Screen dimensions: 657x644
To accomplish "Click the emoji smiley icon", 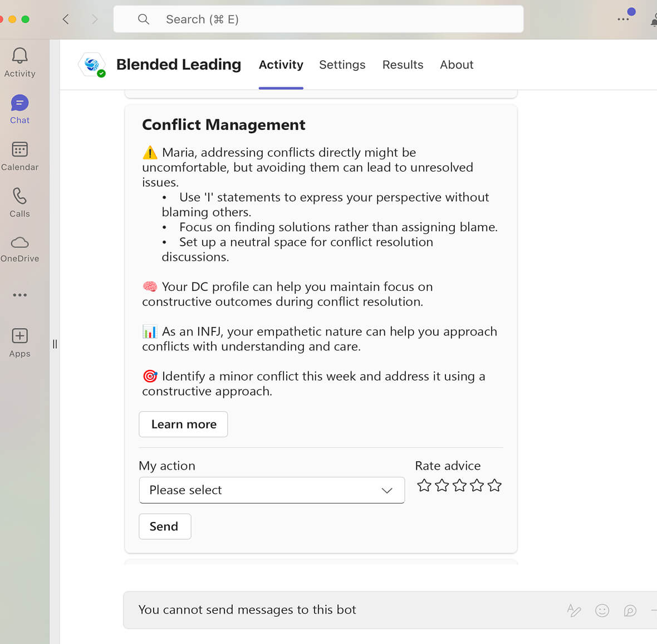I will (x=602, y=611).
